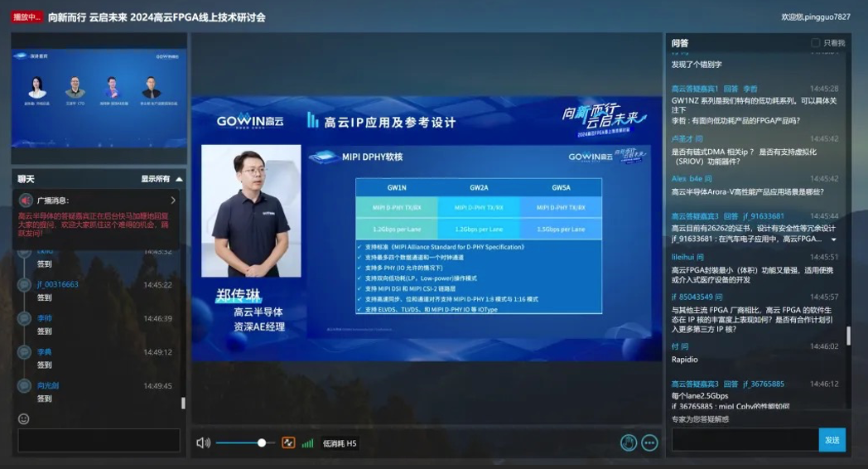Click user 向光剑 in chat list
Image resolution: width=868 pixels, height=469 pixels.
pyautogui.click(x=47, y=386)
